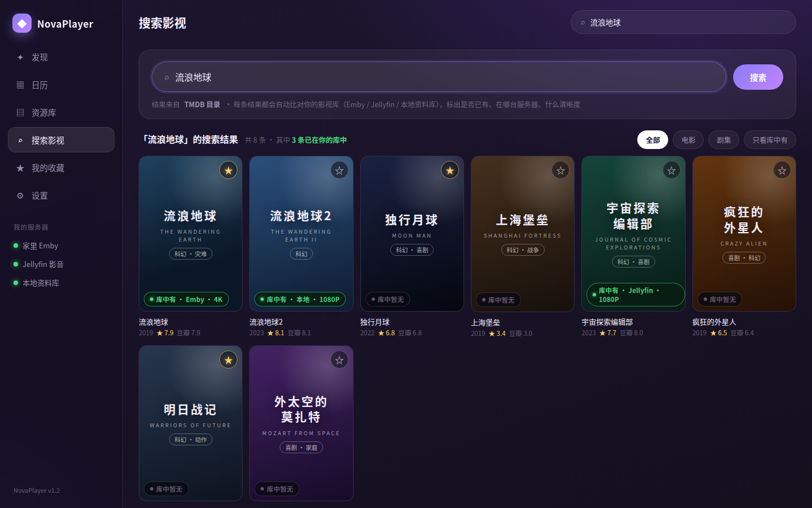Unfavorite 流浪地球 via its star icon
The image size is (812, 508).
pos(228,170)
